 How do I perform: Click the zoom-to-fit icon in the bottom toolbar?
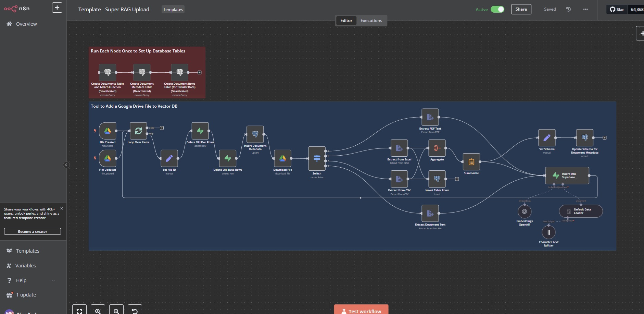point(79,311)
